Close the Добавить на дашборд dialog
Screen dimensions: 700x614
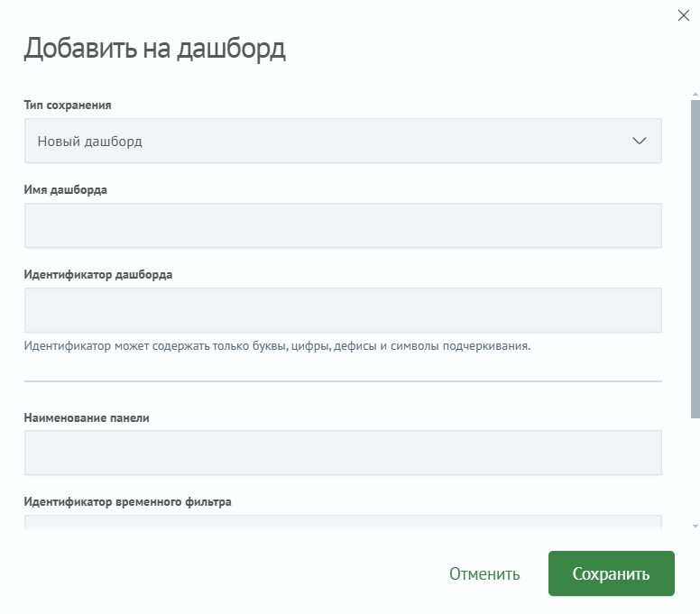[683, 15]
